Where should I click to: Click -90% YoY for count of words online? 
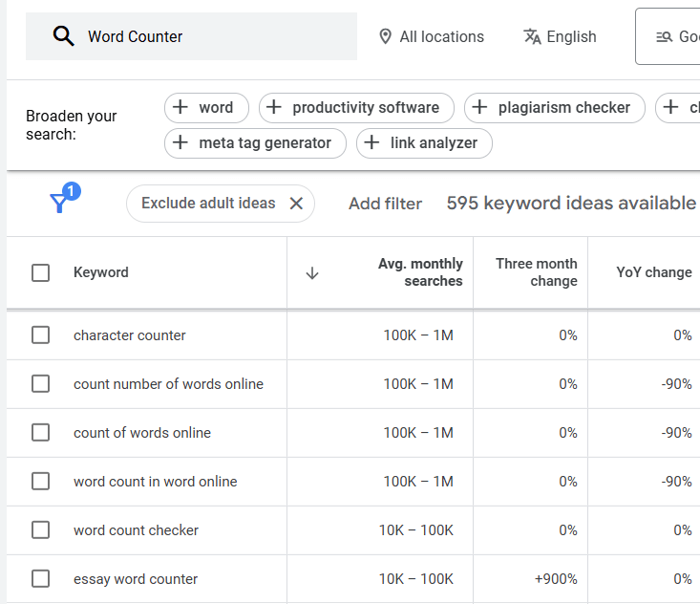(676, 432)
